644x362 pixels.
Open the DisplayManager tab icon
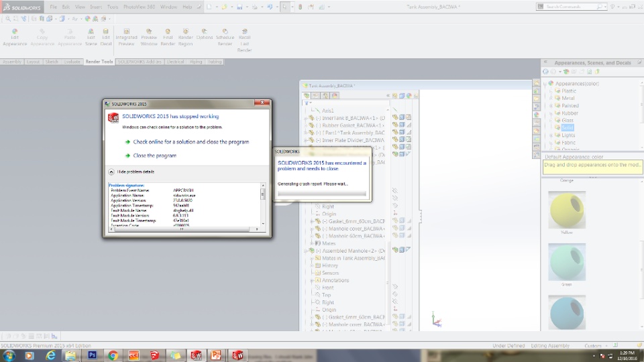pos(335,96)
